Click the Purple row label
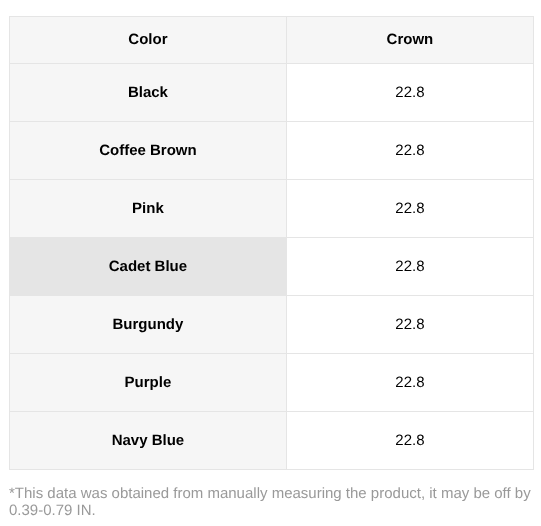 (x=148, y=382)
